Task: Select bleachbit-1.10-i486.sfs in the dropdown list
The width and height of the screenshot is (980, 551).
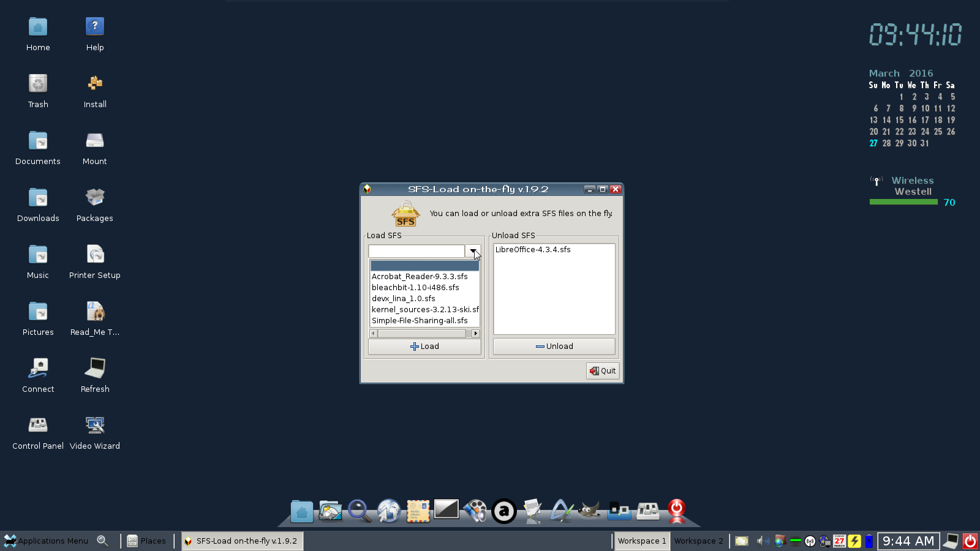Action: [424, 288]
